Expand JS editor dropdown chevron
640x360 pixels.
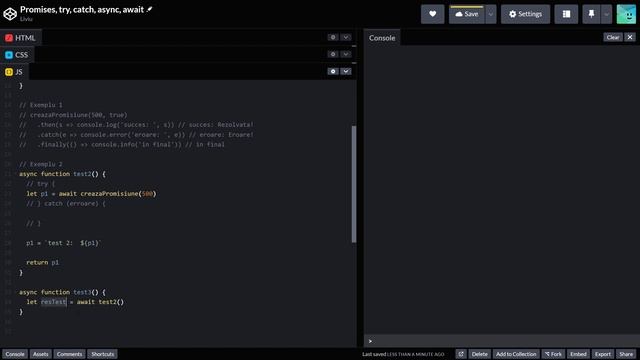pyautogui.click(x=346, y=71)
